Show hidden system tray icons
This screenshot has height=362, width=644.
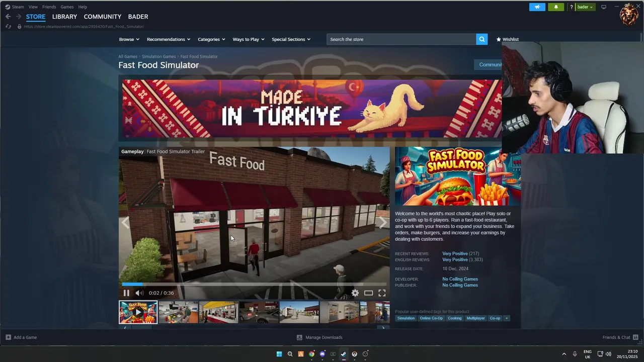coord(564,354)
